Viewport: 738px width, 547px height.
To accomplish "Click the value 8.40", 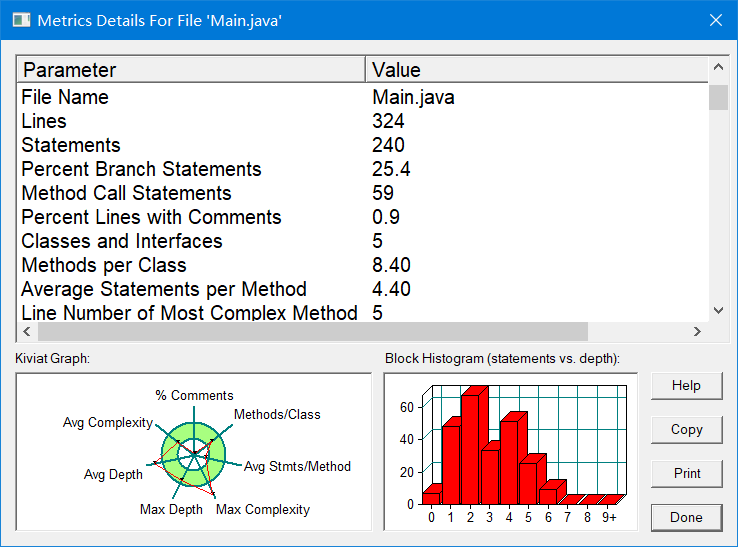I will pyautogui.click(x=391, y=265).
